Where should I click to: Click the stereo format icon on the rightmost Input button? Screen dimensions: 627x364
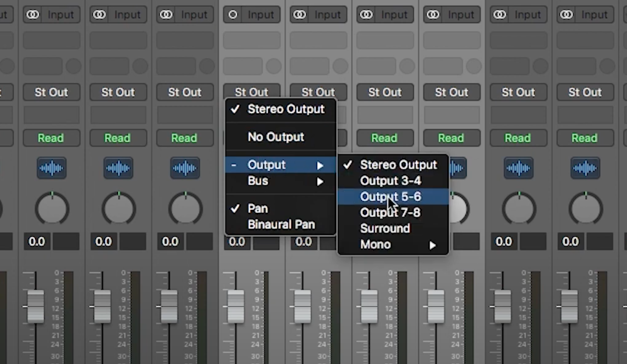tap(567, 14)
